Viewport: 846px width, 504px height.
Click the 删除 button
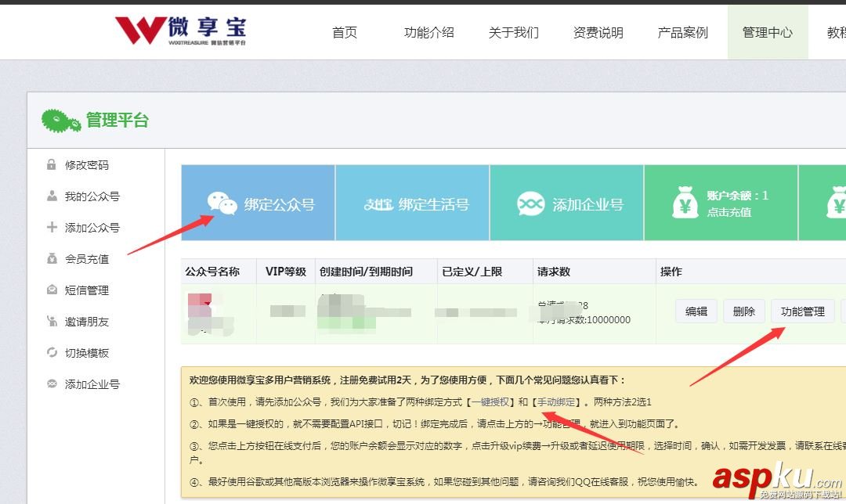743,311
